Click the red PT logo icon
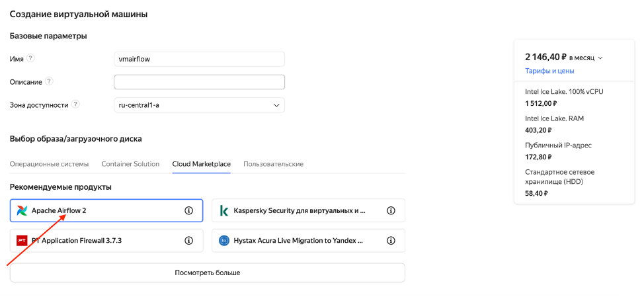The width and height of the screenshot is (644, 297). (22, 240)
